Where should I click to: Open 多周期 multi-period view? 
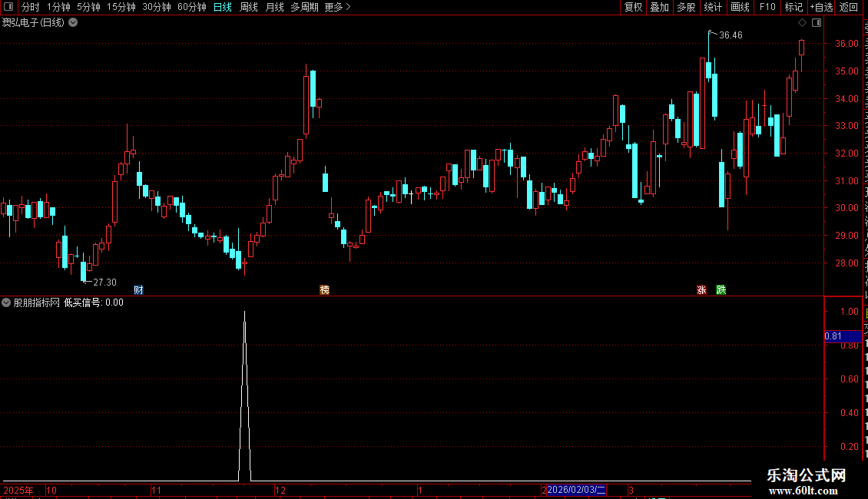point(304,7)
